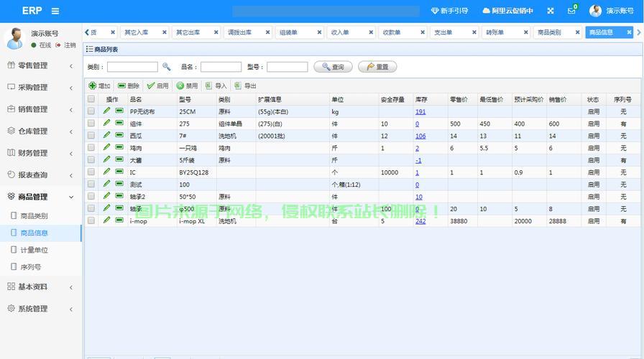Edit the 轴承2 row with the pencil icon
644x359 pixels.
pyautogui.click(x=107, y=196)
